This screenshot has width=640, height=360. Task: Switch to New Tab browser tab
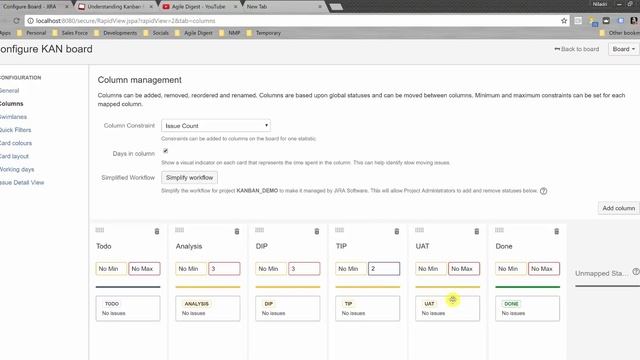click(x=285, y=7)
